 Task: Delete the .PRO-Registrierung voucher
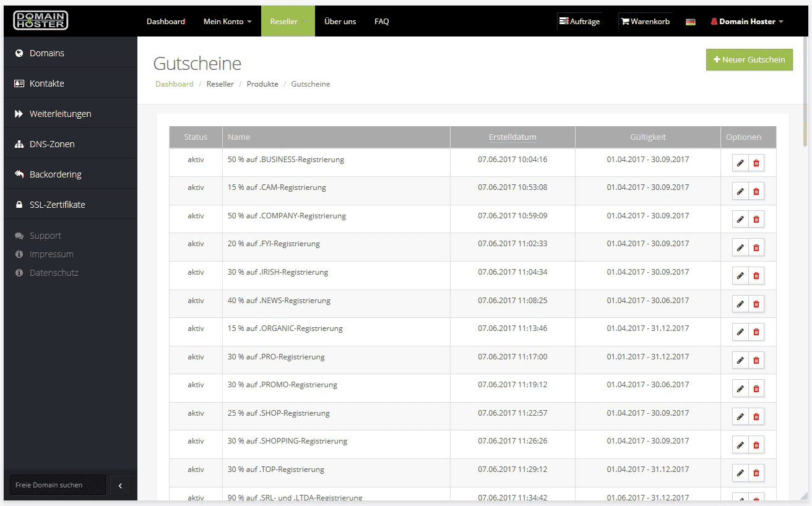756,361
